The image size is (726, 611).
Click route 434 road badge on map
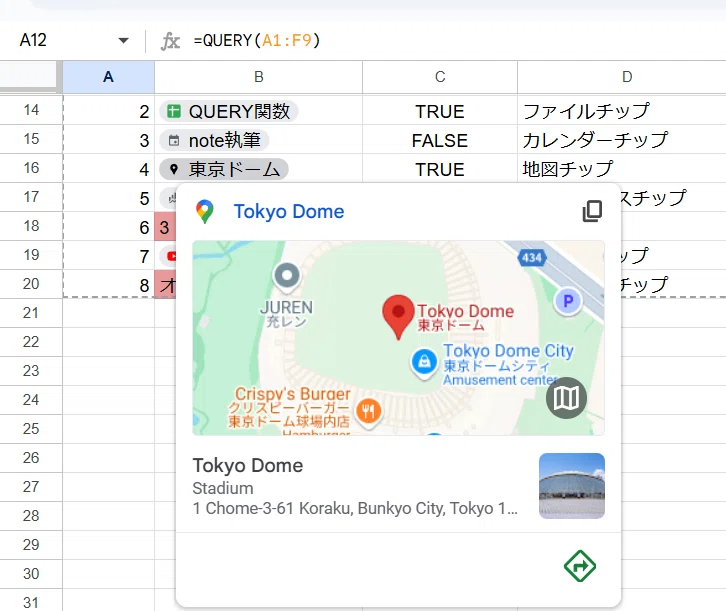click(532, 257)
